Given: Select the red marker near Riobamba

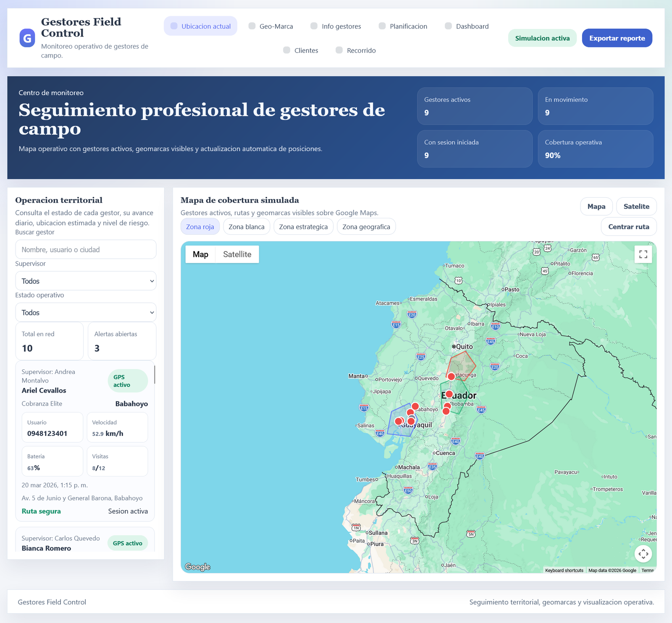Looking at the screenshot, I should point(448,406).
